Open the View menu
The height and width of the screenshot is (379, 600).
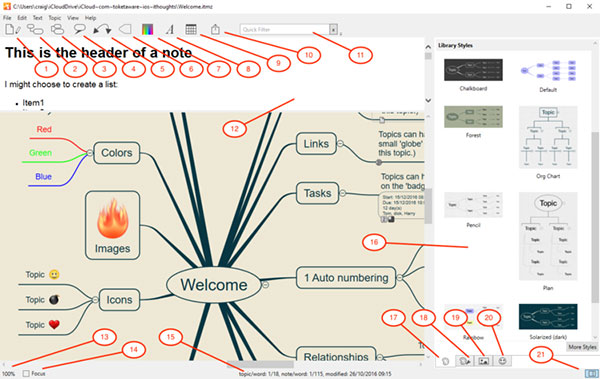(x=73, y=18)
